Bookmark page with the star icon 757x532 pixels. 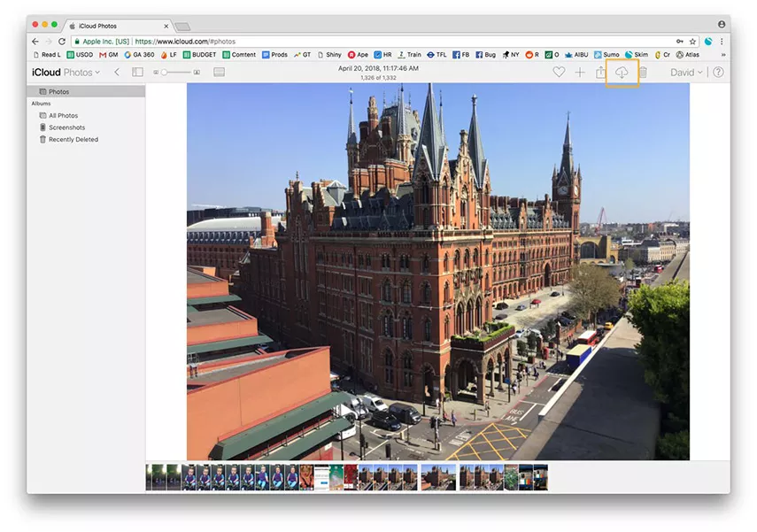pyautogui.click(x=693, y=42)
